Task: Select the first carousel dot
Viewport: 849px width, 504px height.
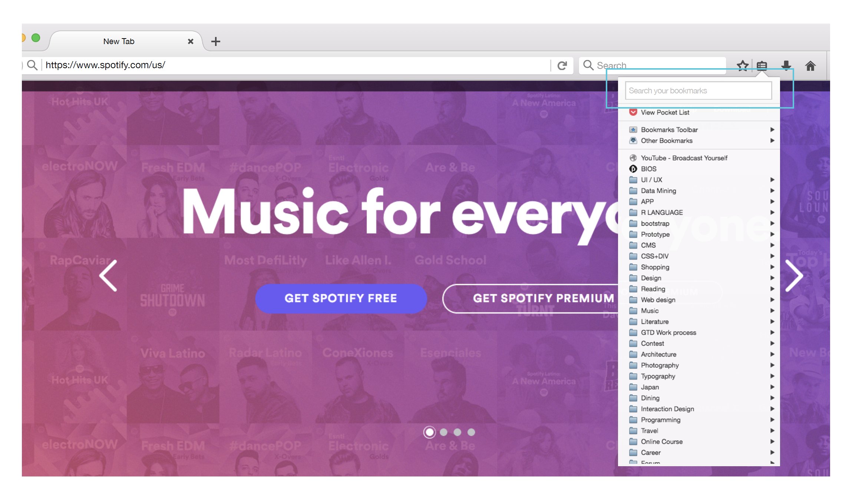Action: [429, 432]
